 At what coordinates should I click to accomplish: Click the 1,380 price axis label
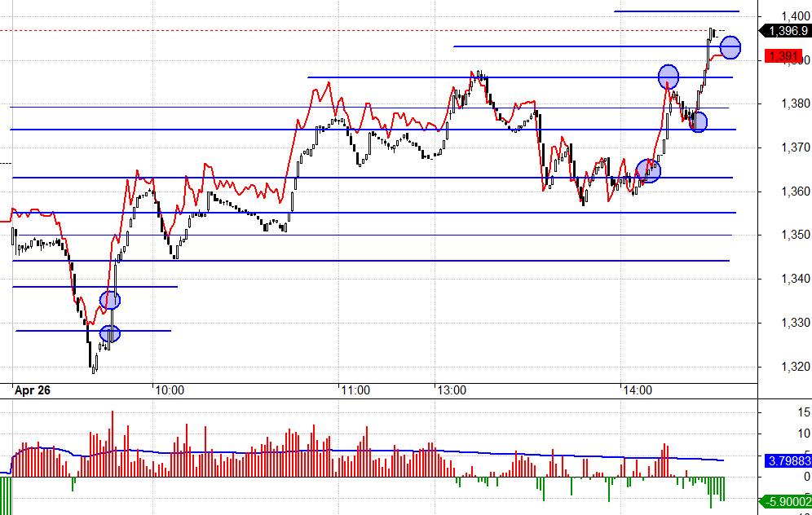795,103
